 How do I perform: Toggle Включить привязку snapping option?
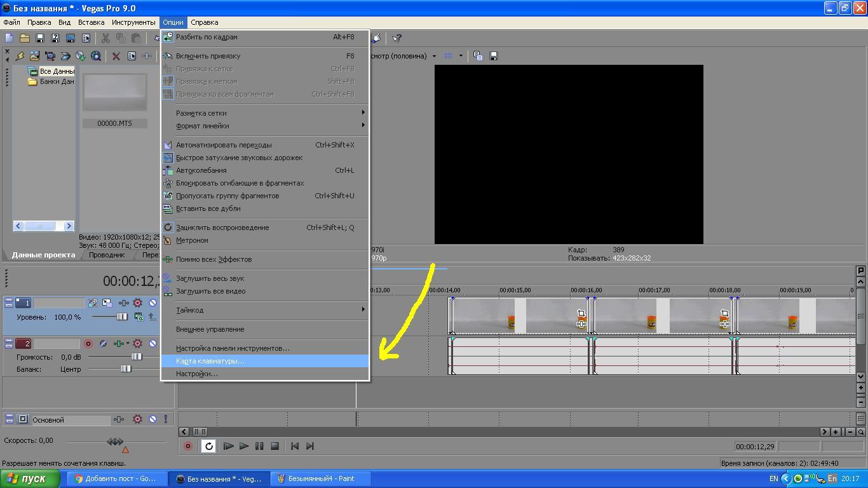tap(264, 56)
